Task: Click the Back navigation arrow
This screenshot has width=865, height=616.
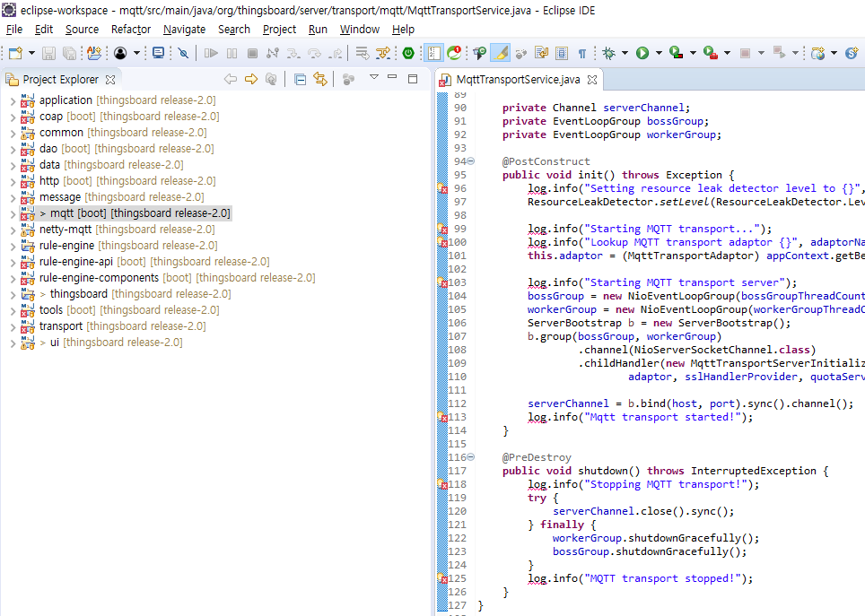Action: (x=229, y=79)
